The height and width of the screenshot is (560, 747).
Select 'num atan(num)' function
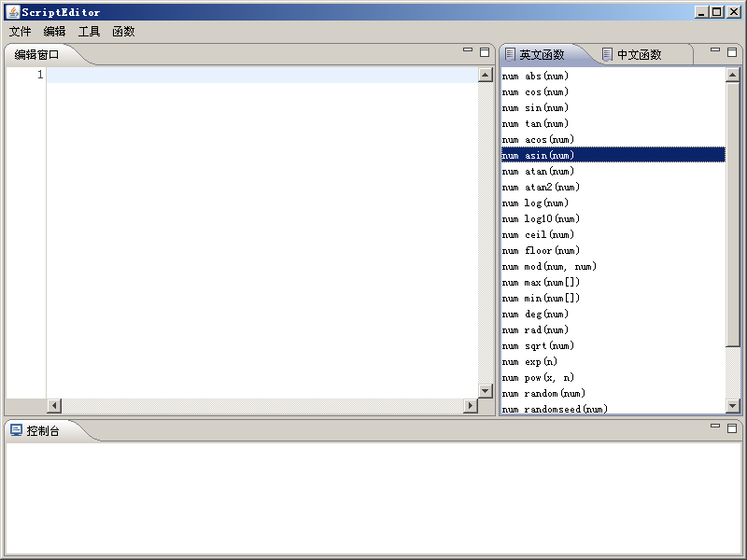(x=613, y=172)
